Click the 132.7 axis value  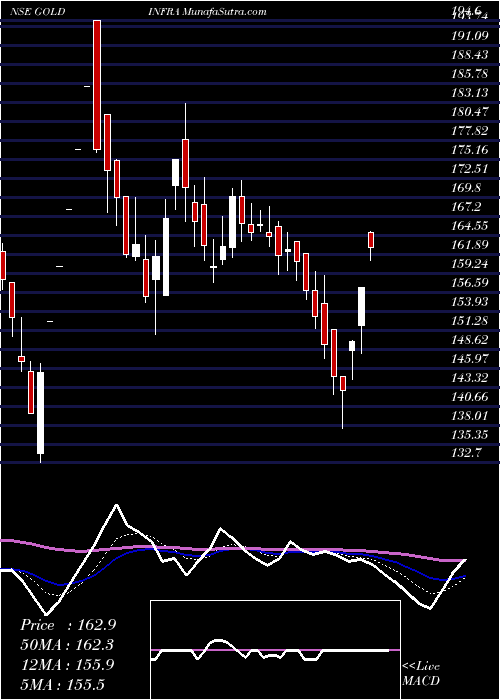pyautogui.click(x=466, y=454)
